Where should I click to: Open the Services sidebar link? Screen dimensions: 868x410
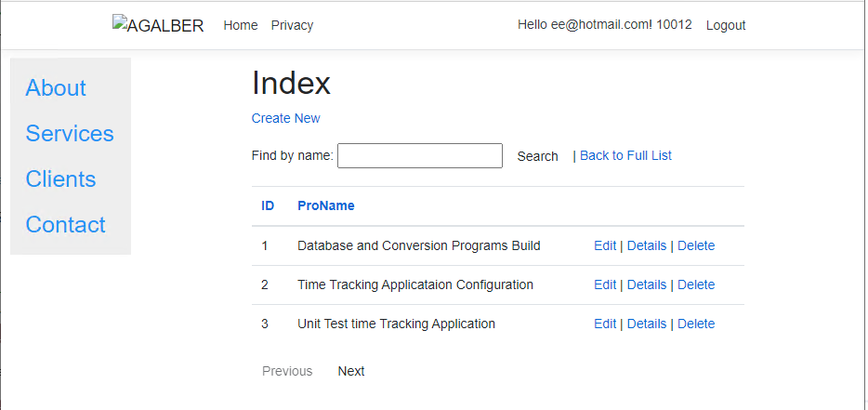point(70,133)
